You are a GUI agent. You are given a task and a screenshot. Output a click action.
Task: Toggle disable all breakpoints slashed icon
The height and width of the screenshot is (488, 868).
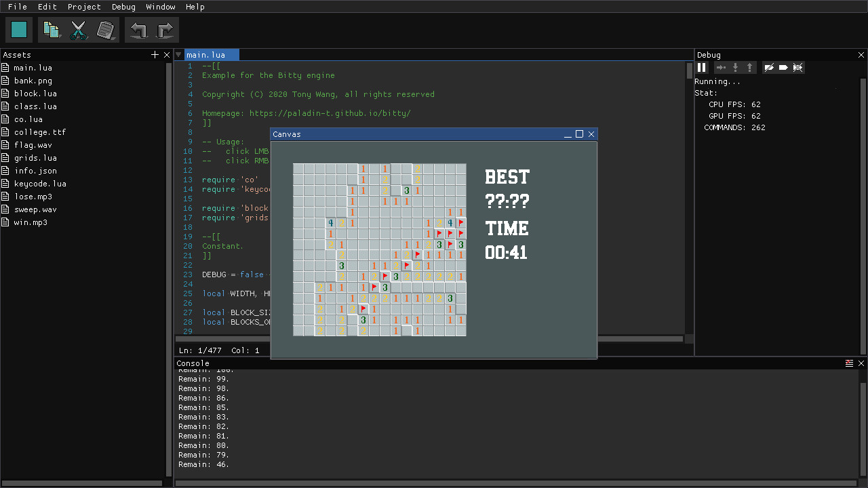tap(769, 67)
